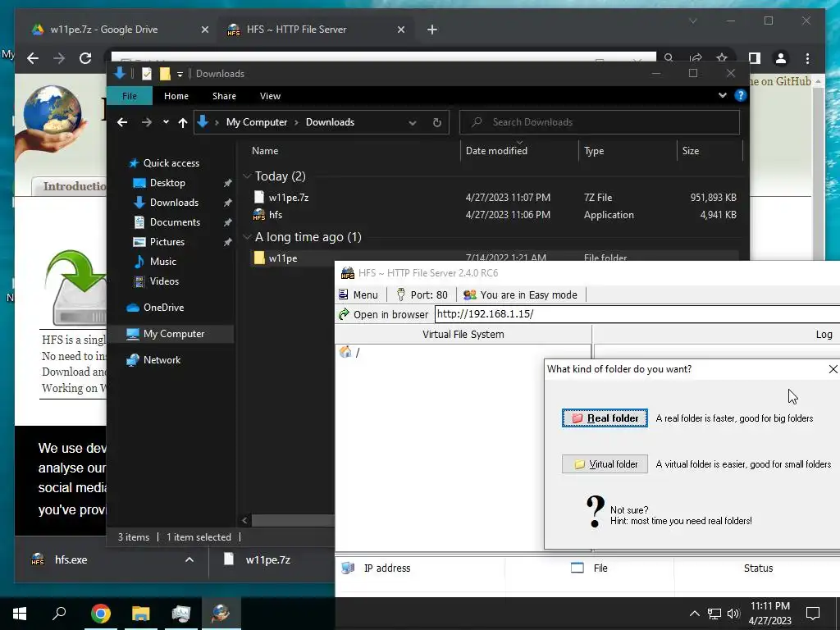Select the w11pe folder in list

283,258
